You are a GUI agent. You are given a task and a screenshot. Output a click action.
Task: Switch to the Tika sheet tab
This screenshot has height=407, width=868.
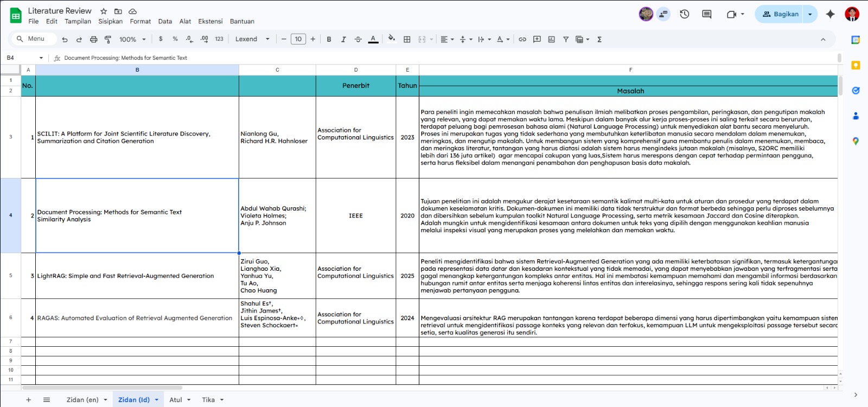208,400
